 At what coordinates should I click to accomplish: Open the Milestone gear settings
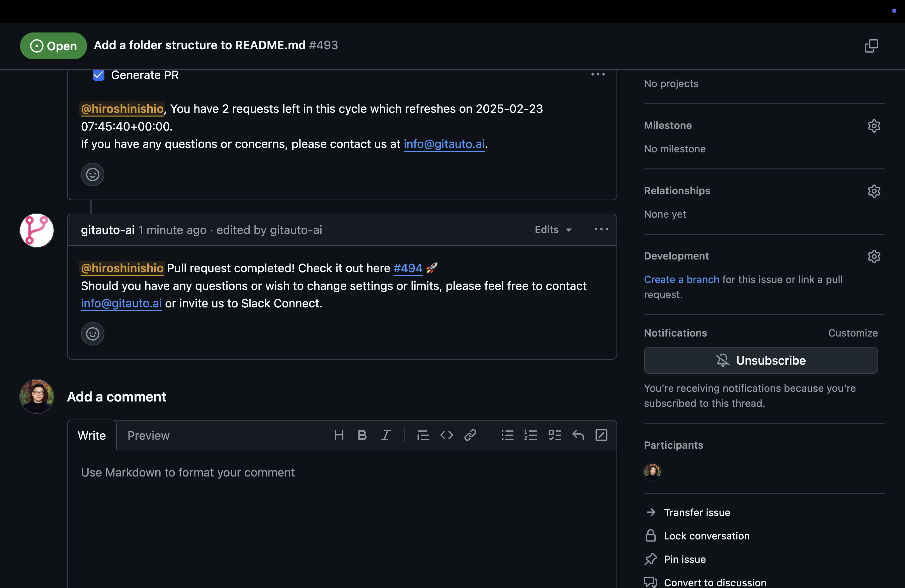(874, 125)
